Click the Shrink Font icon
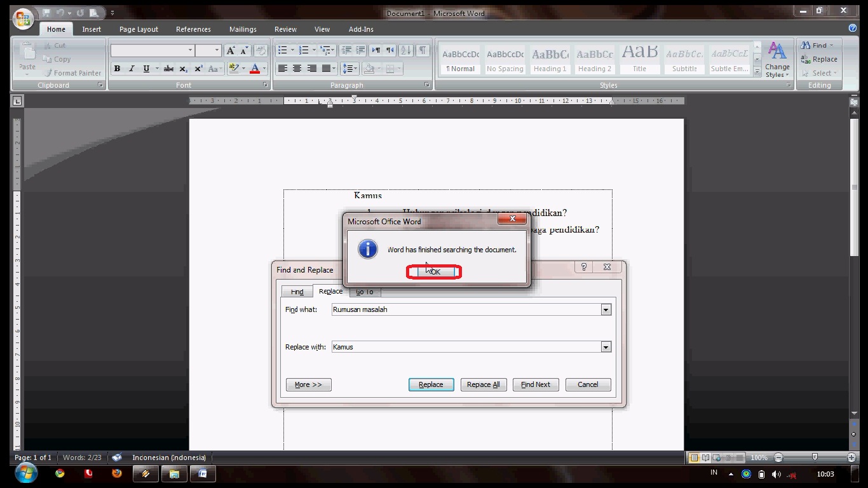 244,50
